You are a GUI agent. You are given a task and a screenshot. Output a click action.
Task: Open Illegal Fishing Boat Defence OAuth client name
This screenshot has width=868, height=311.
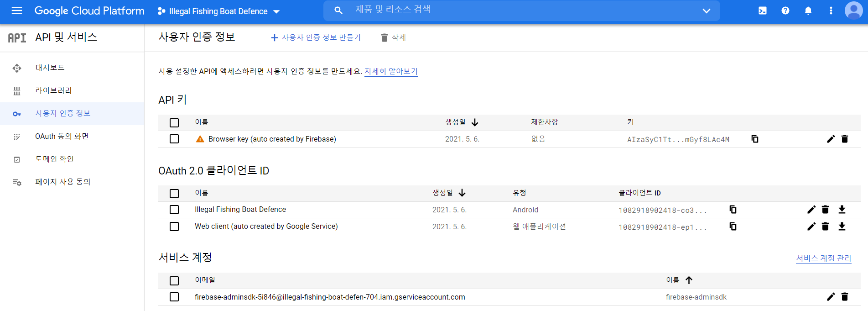pos(240,210)
